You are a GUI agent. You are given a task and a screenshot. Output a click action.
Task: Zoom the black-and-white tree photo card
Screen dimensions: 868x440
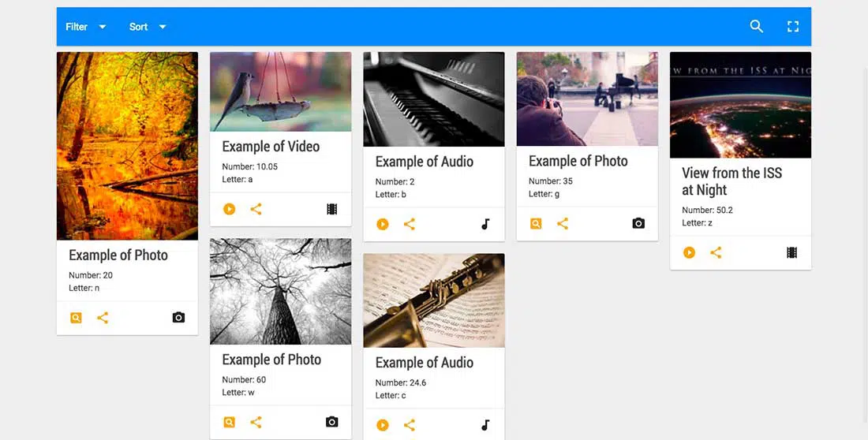coord(230,422)
